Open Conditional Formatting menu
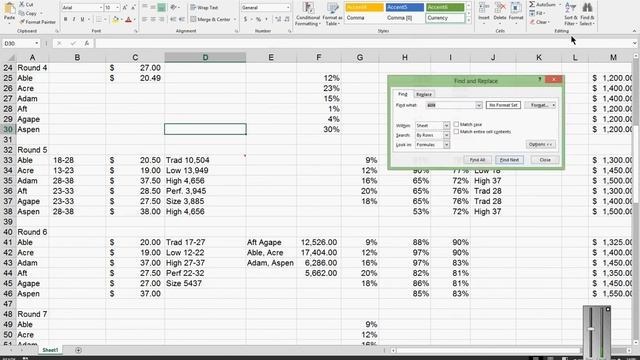 coord(308,14)
